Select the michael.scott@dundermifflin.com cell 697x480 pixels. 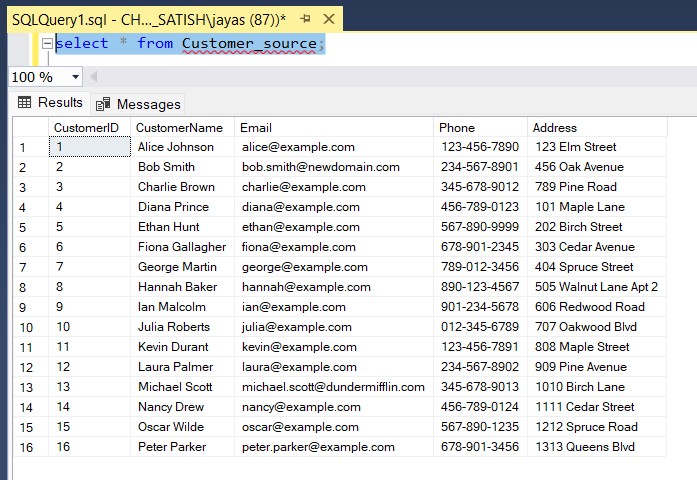click(334, 387)
